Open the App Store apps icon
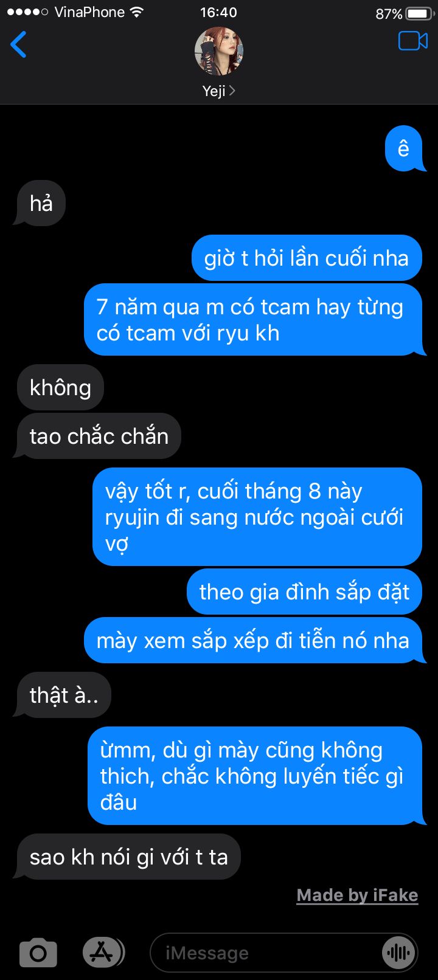438x980 pixels. click(103, 953)
